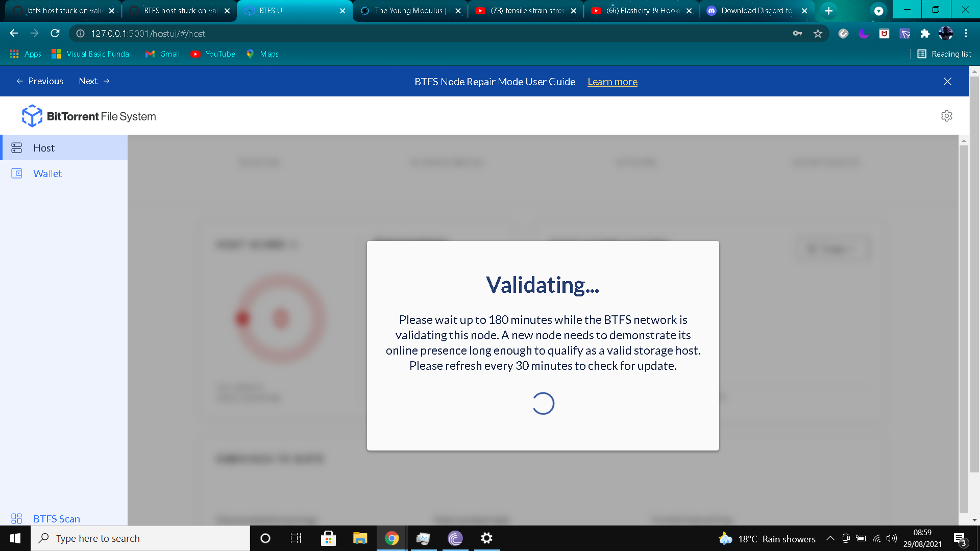
Task: Open the Wallet section in BTFS
Action: (46, 173)
